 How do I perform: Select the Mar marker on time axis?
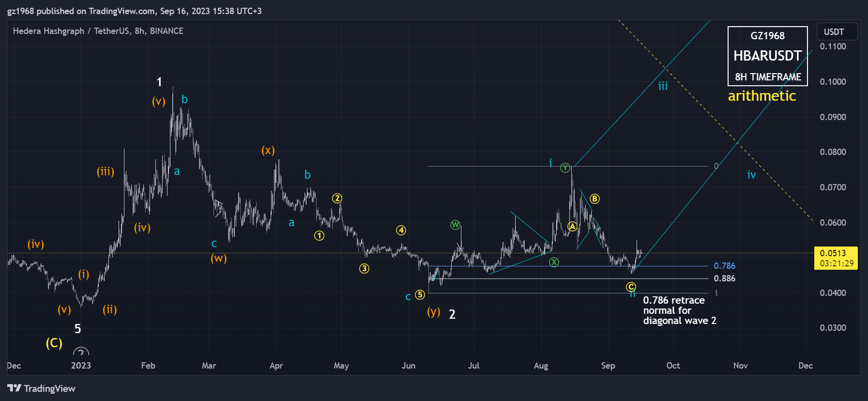click(x=209, y=366)
